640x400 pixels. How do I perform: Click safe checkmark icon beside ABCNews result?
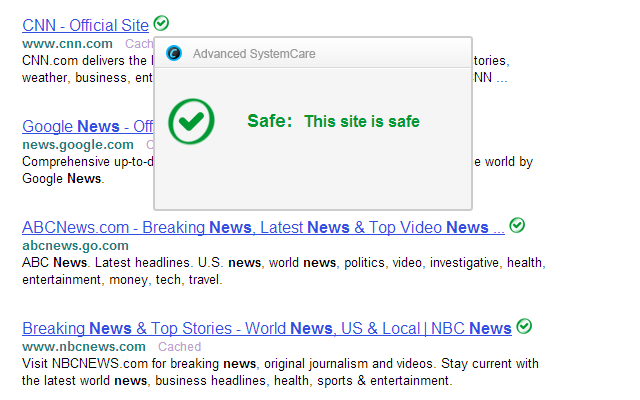tap(517, 225)
